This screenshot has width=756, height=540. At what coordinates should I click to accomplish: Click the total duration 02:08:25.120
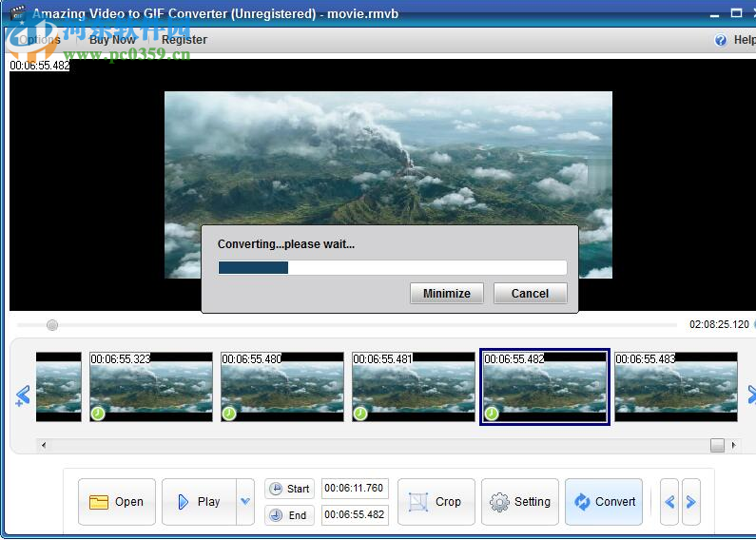tap(719, 324)
